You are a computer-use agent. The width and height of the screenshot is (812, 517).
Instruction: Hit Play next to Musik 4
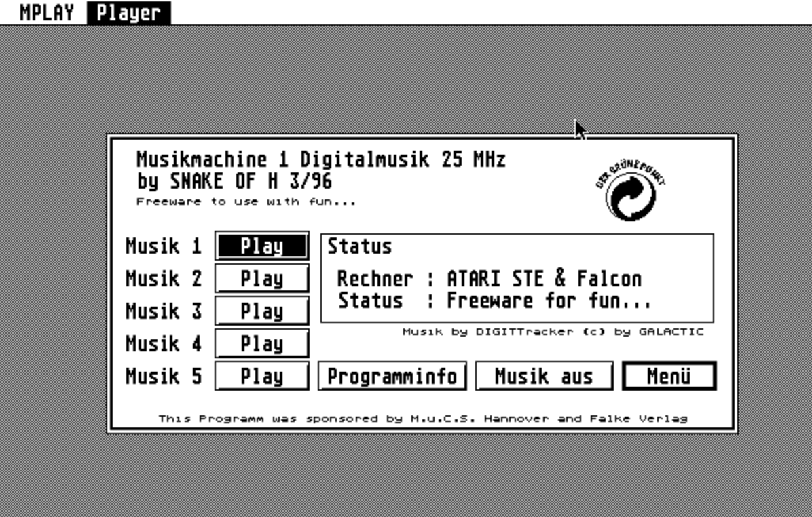[262, 343]
